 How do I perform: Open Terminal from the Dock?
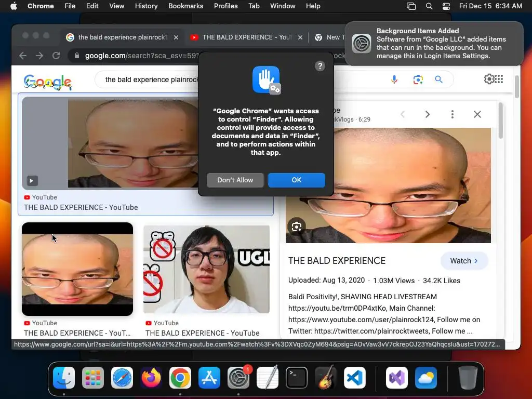point(297,378)
